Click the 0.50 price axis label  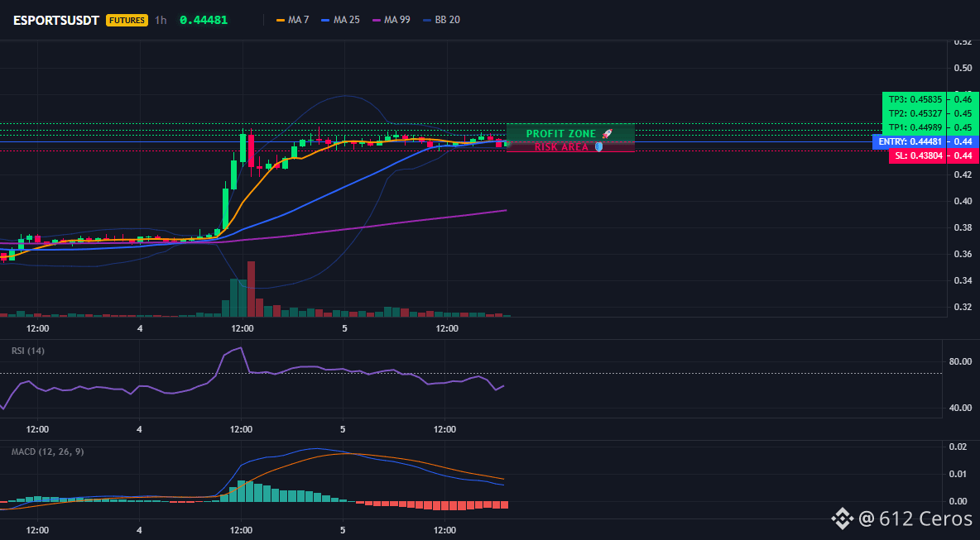963,68
